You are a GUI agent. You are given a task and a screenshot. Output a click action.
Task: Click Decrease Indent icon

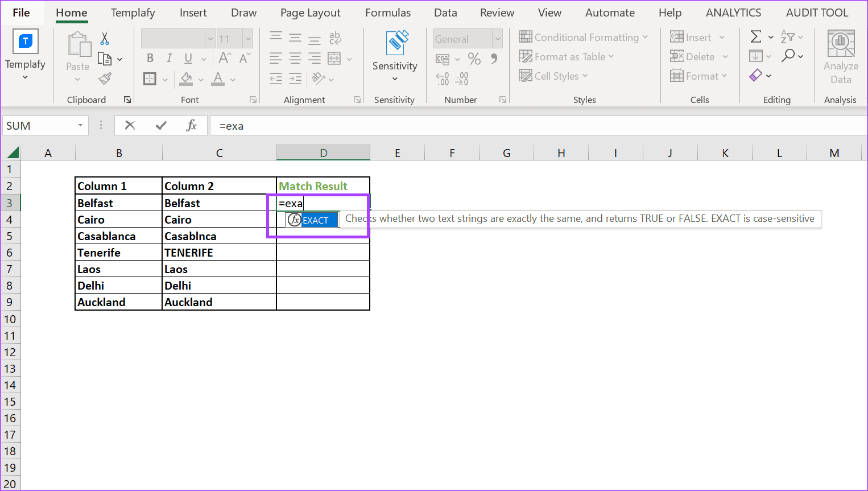(x=276, y=79)
